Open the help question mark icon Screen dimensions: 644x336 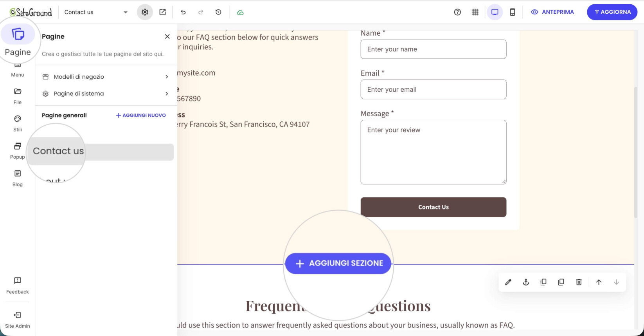coord(457,12)
